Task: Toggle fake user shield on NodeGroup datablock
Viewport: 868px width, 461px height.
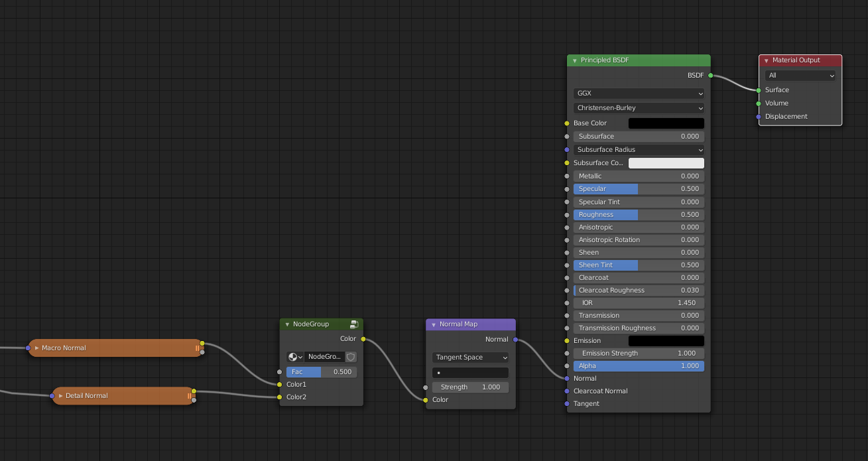Action: tap(351, 357)
